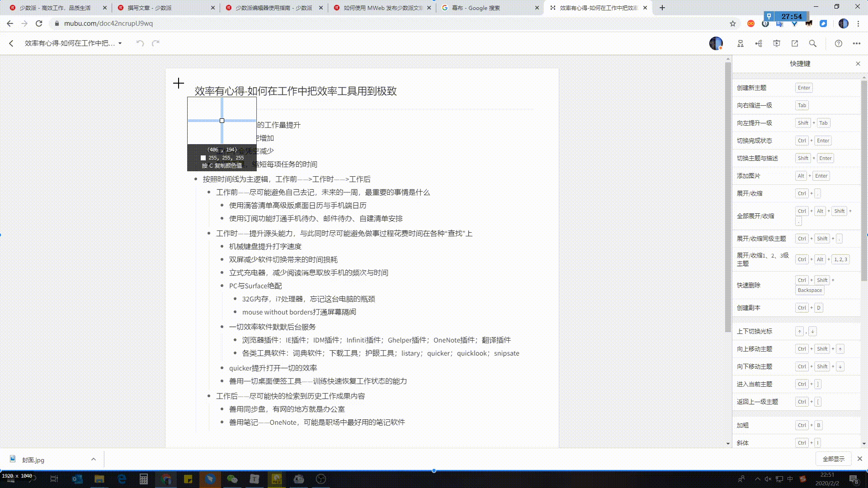
Task: Open Sticky Notes from taskbar
Action: (188, 479)
